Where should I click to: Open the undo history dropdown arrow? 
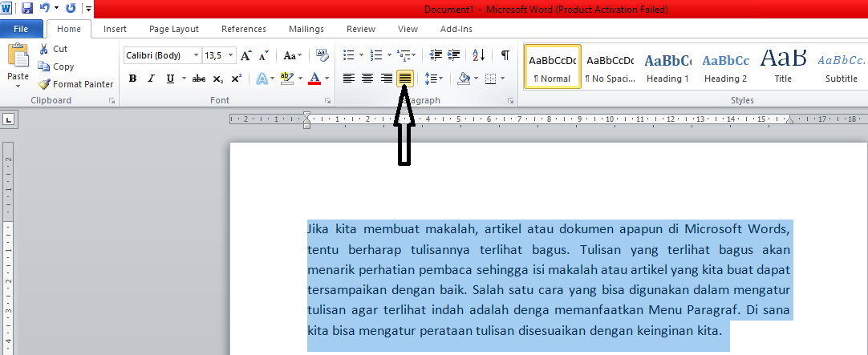pos(56,8)
